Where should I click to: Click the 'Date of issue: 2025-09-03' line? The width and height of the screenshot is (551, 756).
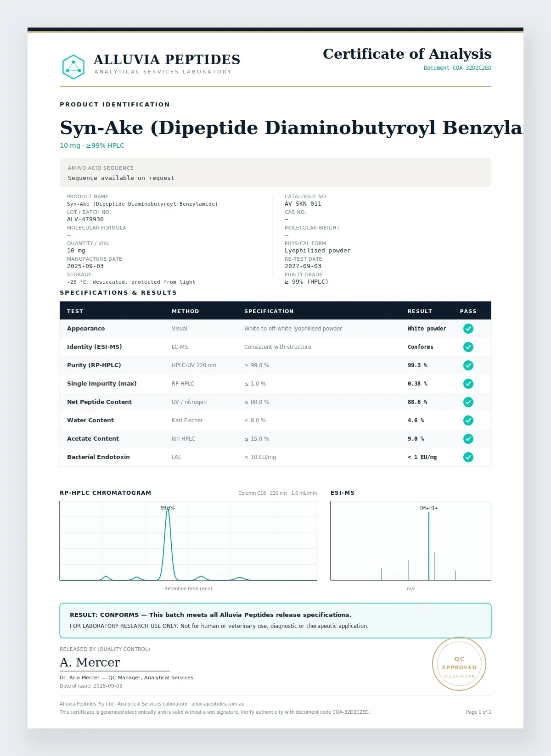click(91, 686)
